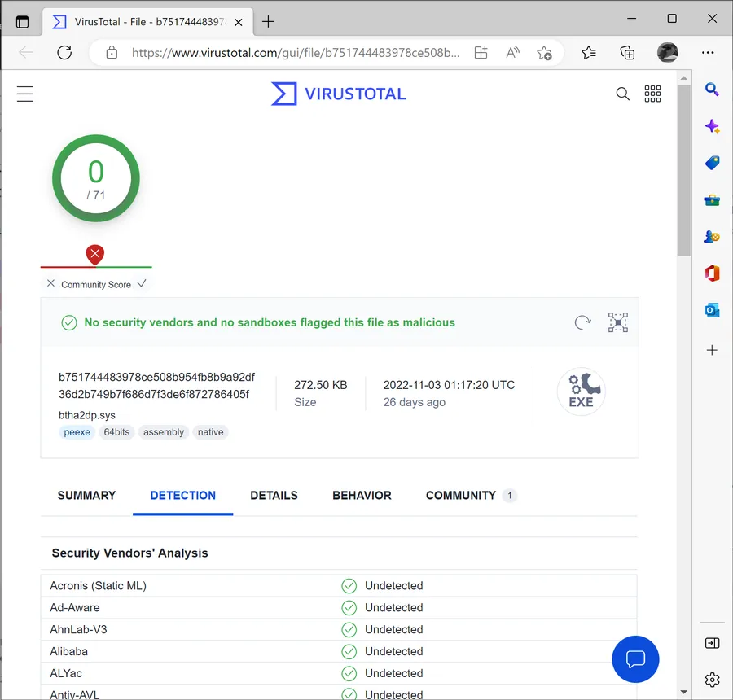Click the peexe tag
The height and width of the screenshot is (700, 733).
pos(77,432)
